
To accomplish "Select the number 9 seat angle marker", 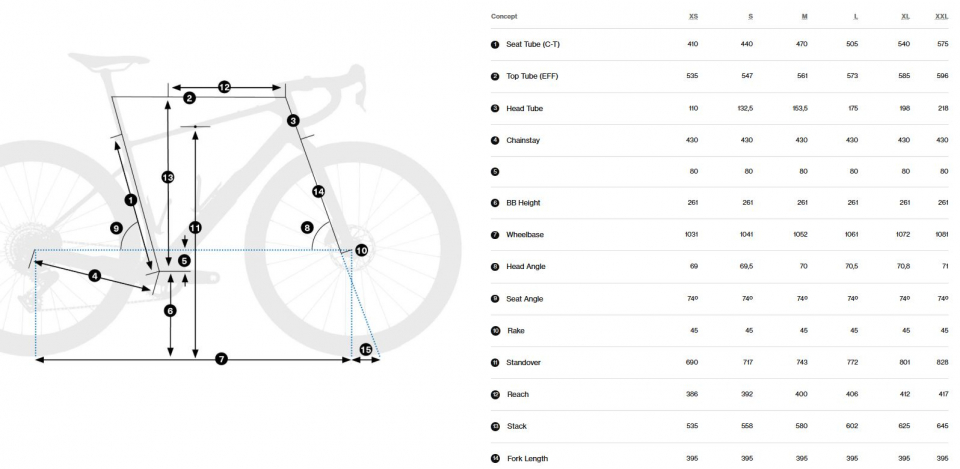I will click(x=116, y=228).
